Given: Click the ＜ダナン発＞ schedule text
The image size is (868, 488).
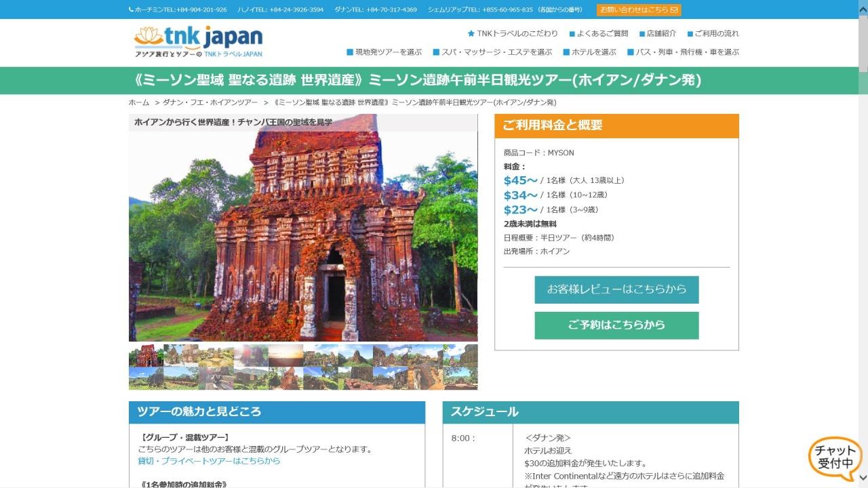Looking at the screenshot, I should [x=548, y=439].
